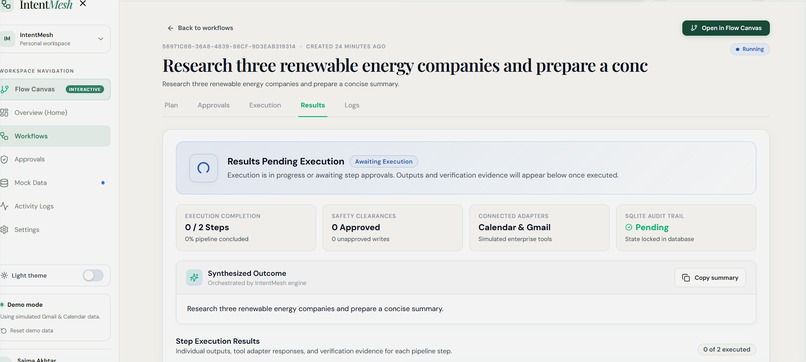Open Activity Logs page
The height and width of the screenshot is (362, 806).
[x=54, y=206]
